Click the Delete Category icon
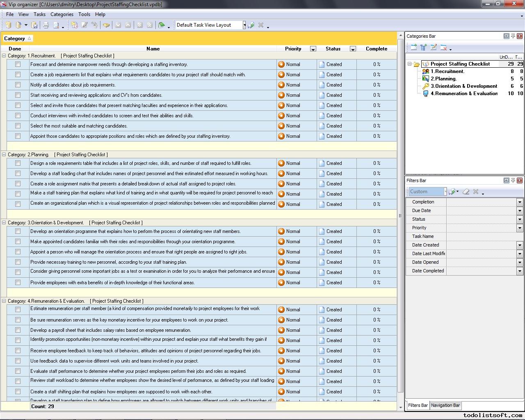 pos(443,48)
